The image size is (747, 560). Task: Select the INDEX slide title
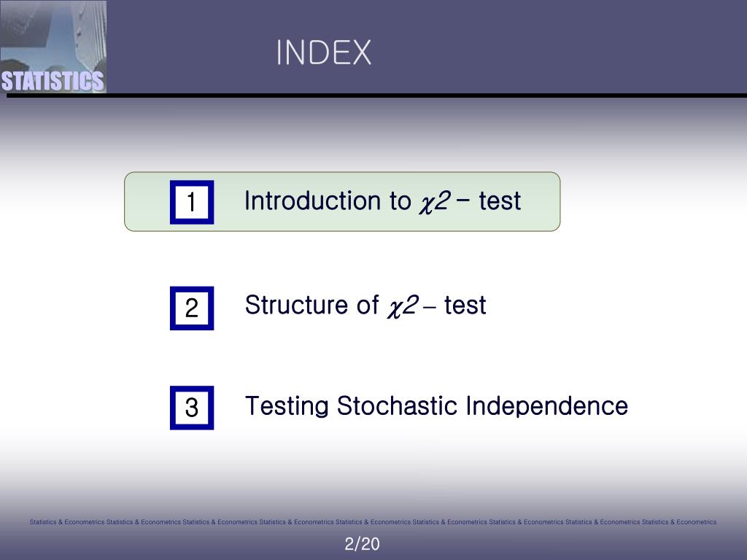[x=323, y=52]
